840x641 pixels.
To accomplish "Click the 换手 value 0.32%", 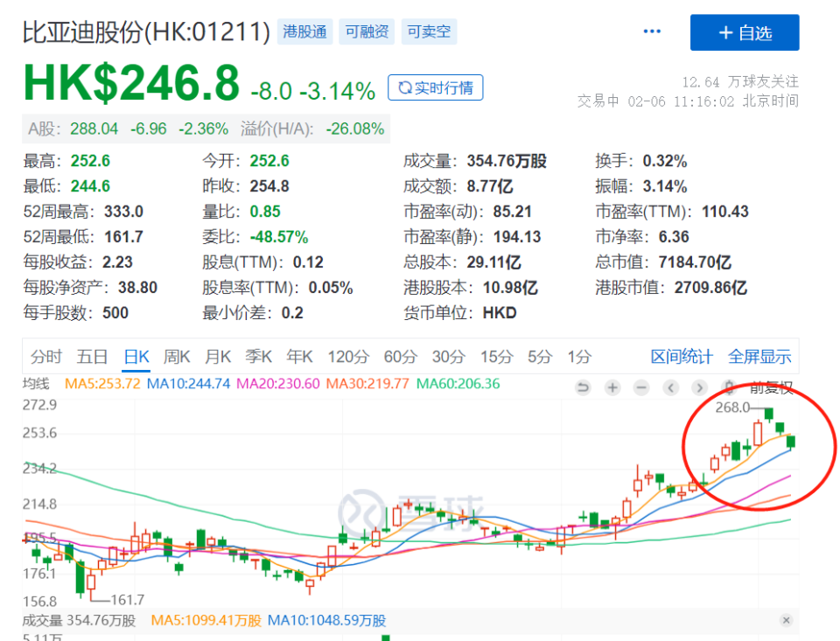I will (x=665, y=161).
